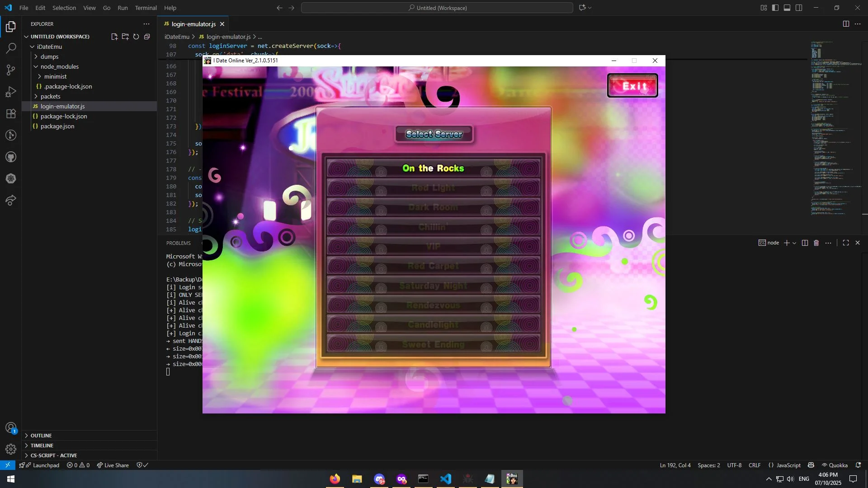
Task: Open the new terminal dropdown arrow
Action: (794, 243)
